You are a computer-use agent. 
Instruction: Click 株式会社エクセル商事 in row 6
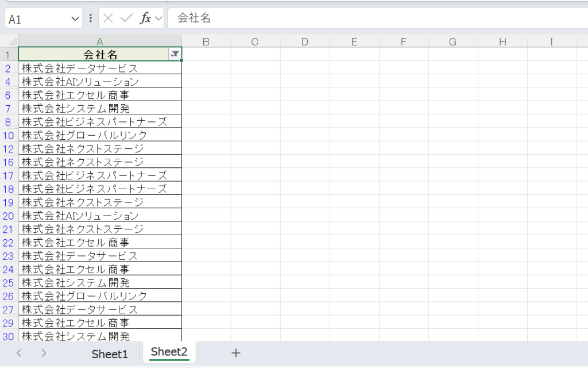click(100, 95)
